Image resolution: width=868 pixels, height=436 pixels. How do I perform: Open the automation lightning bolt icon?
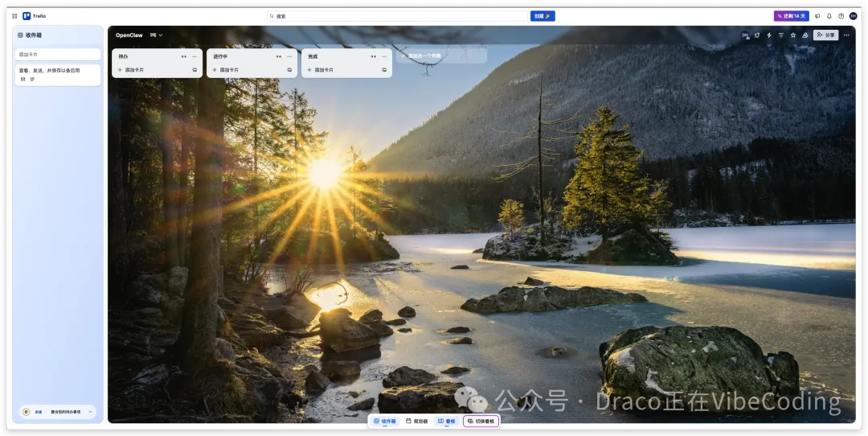769,35
